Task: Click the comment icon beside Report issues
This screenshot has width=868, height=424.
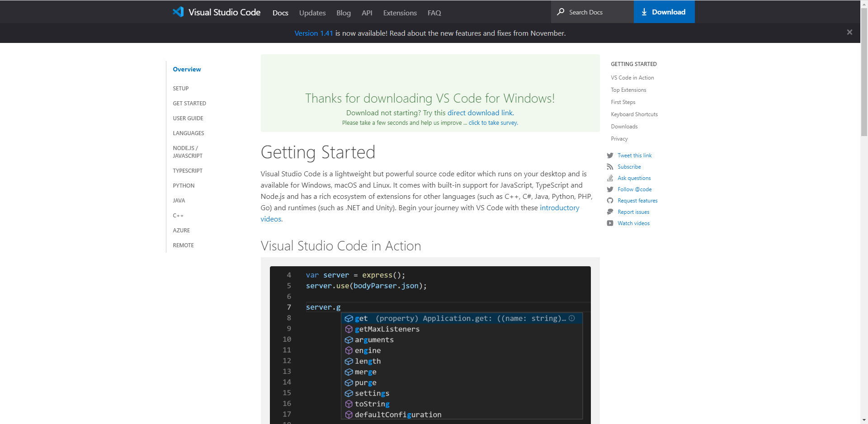Action: point(610,212)
